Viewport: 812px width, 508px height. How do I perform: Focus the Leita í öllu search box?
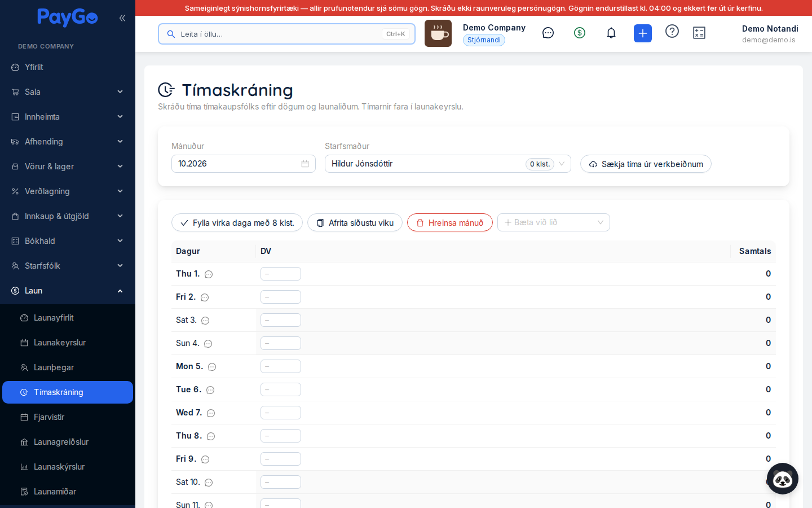click(286, 34)
